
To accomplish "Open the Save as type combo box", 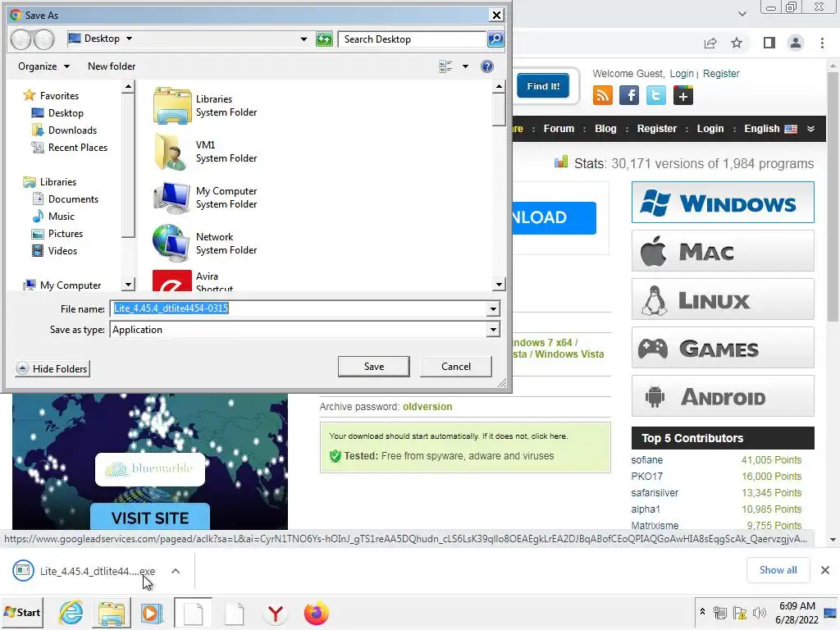I will coord(305,330).
